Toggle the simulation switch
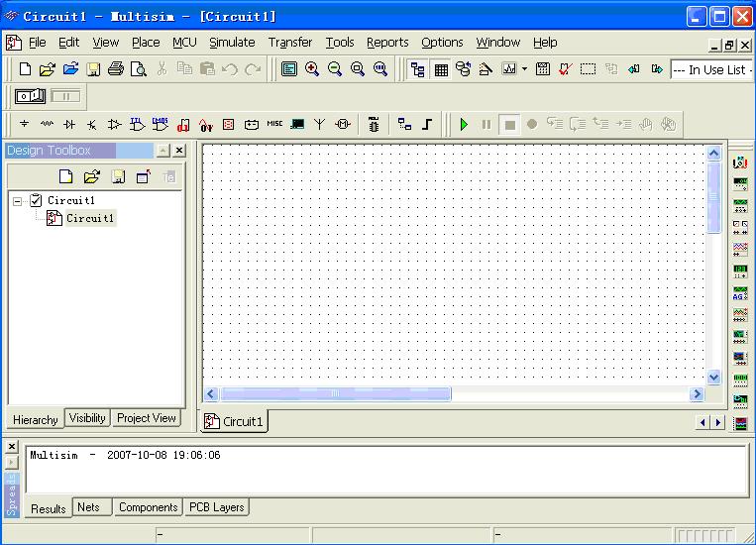The image size is (756, 545). [31, 96]
